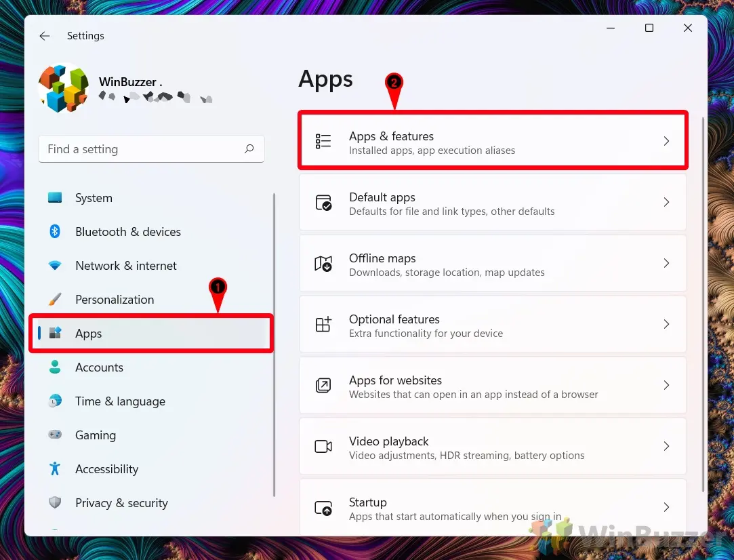
Task: Click the Accounts person icon
Action: click(x=55, y=367)
